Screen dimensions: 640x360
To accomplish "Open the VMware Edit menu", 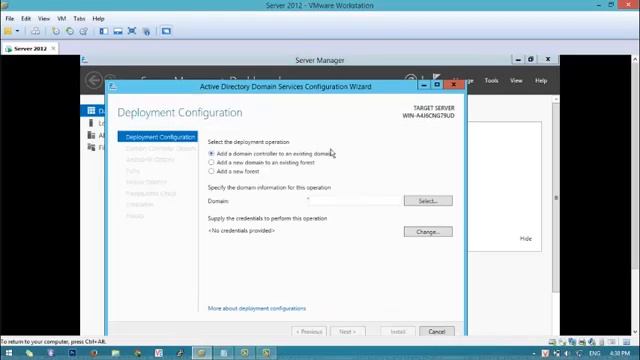I will tap(26, 19).
